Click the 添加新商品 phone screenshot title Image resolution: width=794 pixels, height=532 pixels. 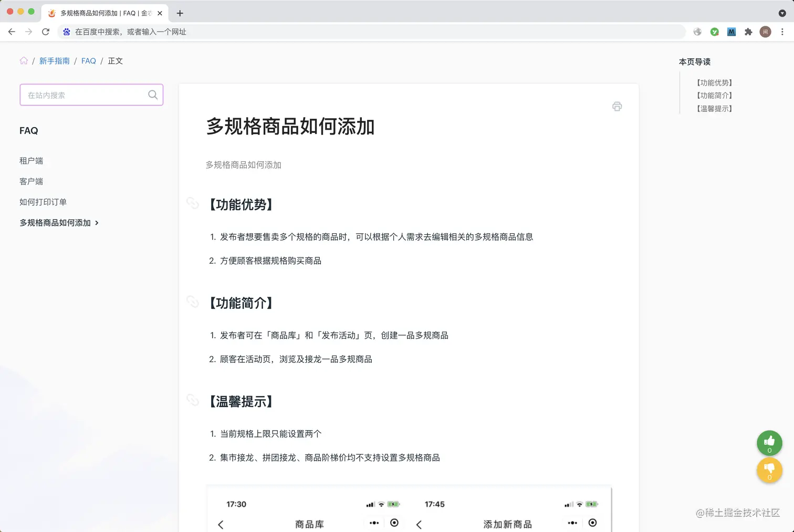508,524
